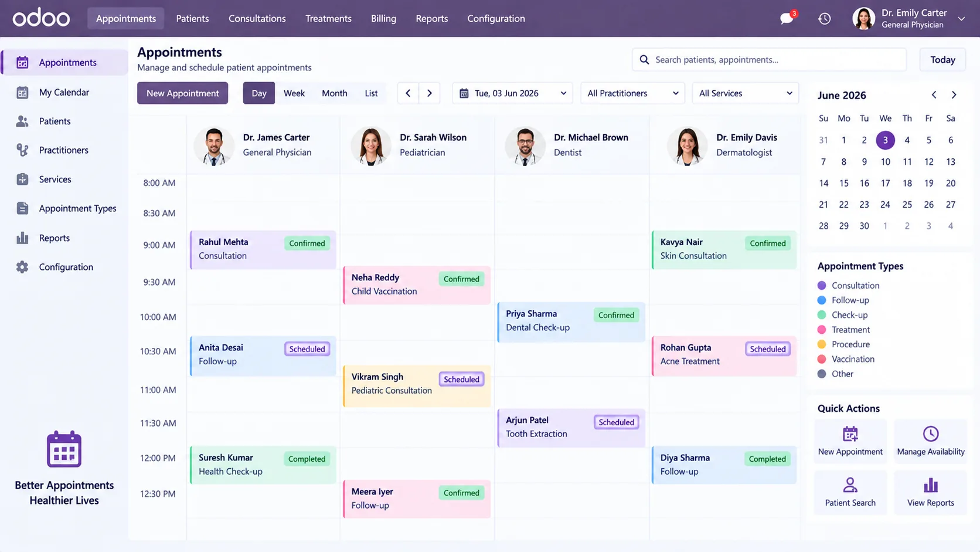Click the Today button
Viewport: 980px width, 552px height.
click(942, 60)
